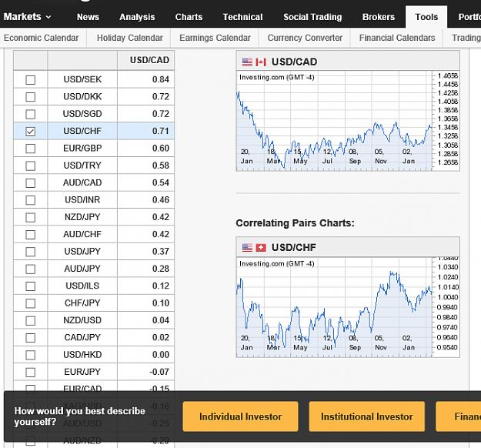Check the USD/SEK checkbox
This screenshot has width=481, height=448.
tap(30, 80)
